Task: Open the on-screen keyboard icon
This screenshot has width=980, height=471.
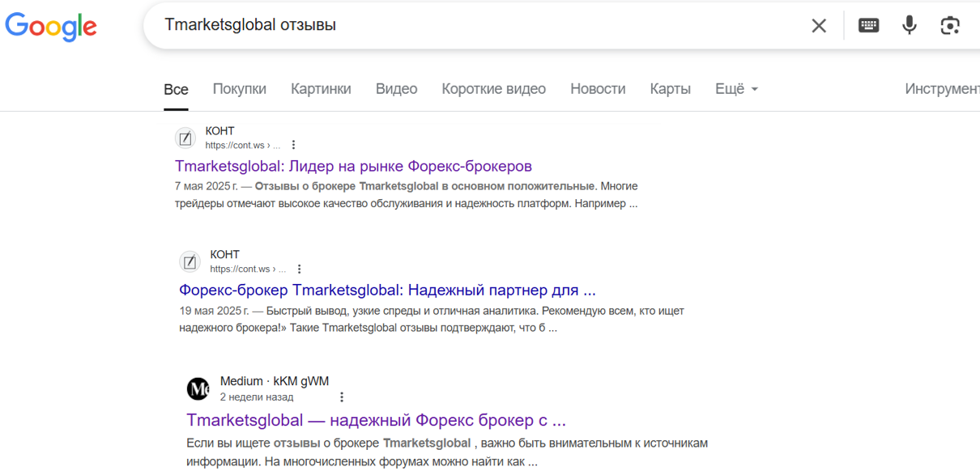Action: click(868, 25)
